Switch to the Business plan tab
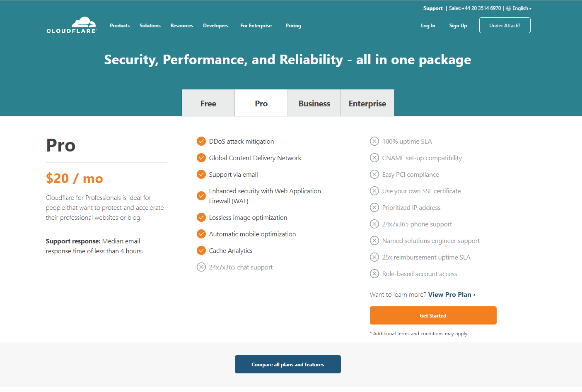Screen dimensions: 582x392 click(314, 103)
